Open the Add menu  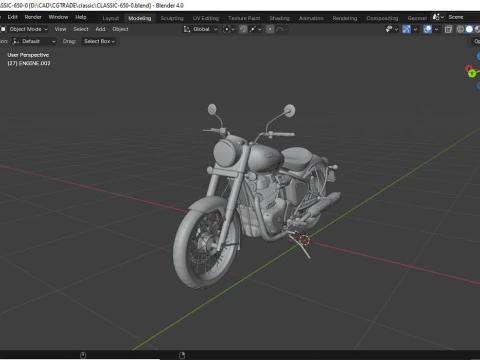[100, 29]
